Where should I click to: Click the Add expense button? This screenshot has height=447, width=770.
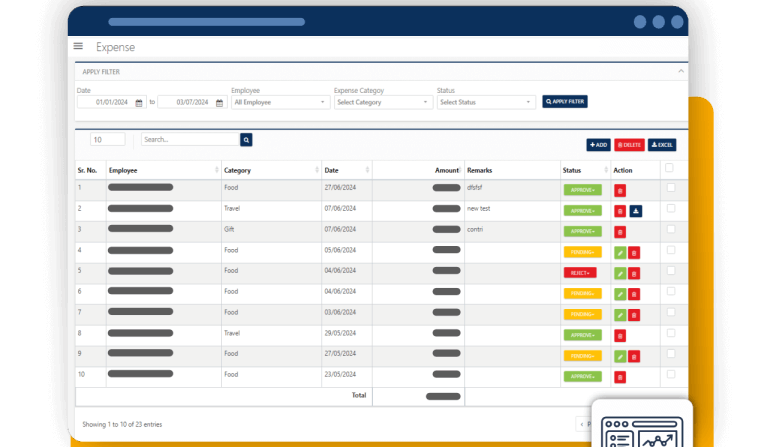click(598, 145)
